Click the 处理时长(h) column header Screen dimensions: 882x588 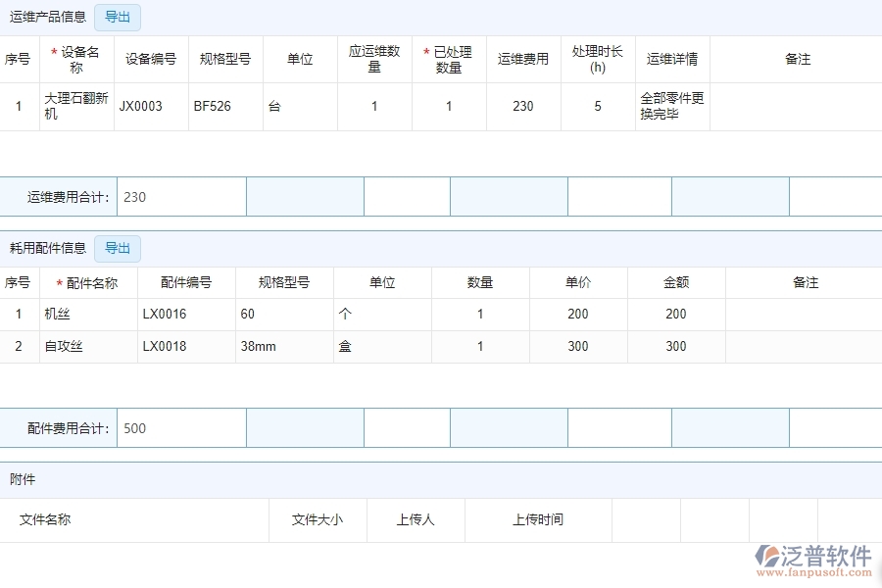[598, 59]
